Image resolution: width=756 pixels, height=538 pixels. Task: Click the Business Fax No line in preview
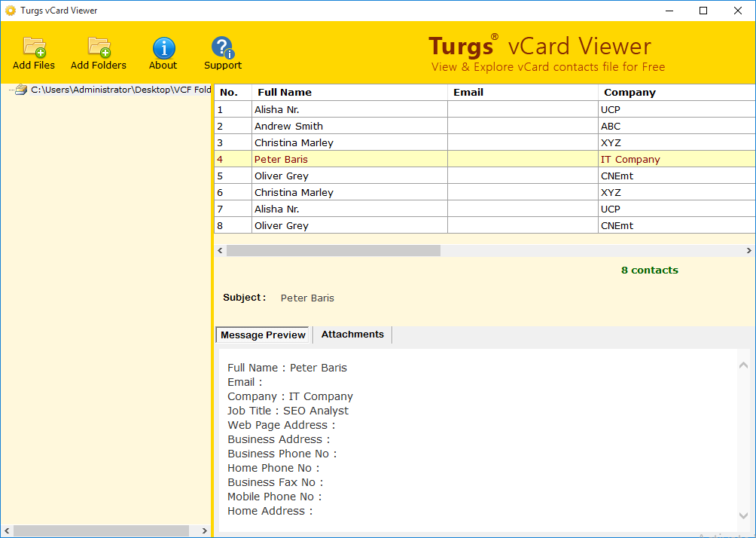pyautogui.click(x=276, y=482)
